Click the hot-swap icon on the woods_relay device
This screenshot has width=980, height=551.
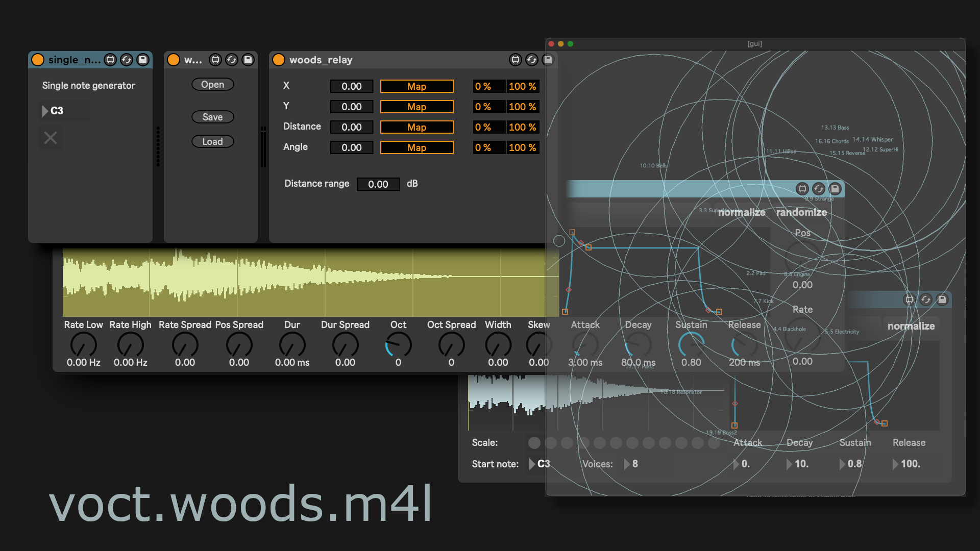point(531,60)
